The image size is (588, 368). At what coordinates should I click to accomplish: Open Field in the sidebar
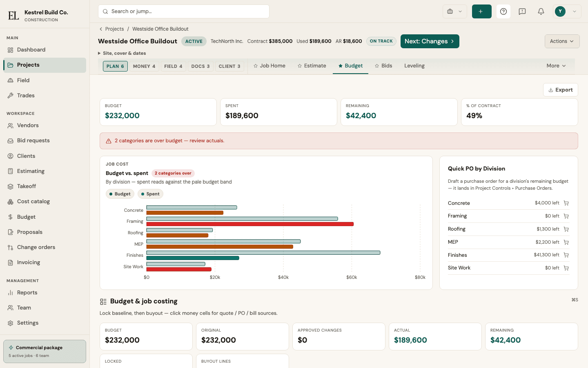[45, 81]
